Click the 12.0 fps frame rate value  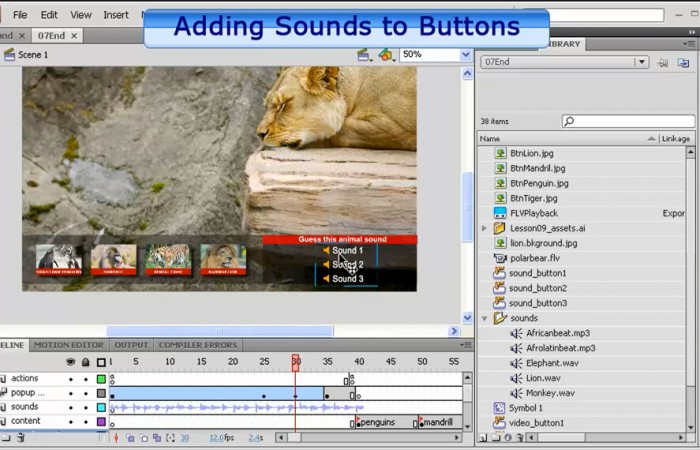pos(217,438)
